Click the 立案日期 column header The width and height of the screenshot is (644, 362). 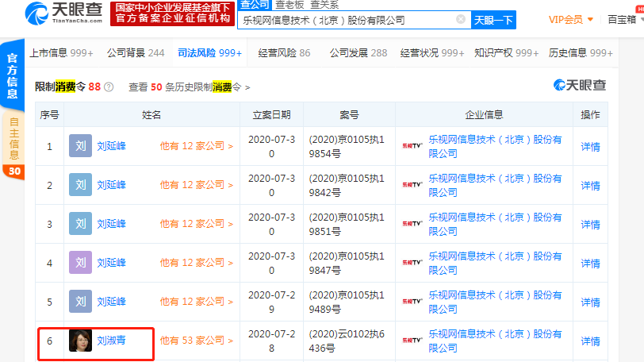pos(271,114)
